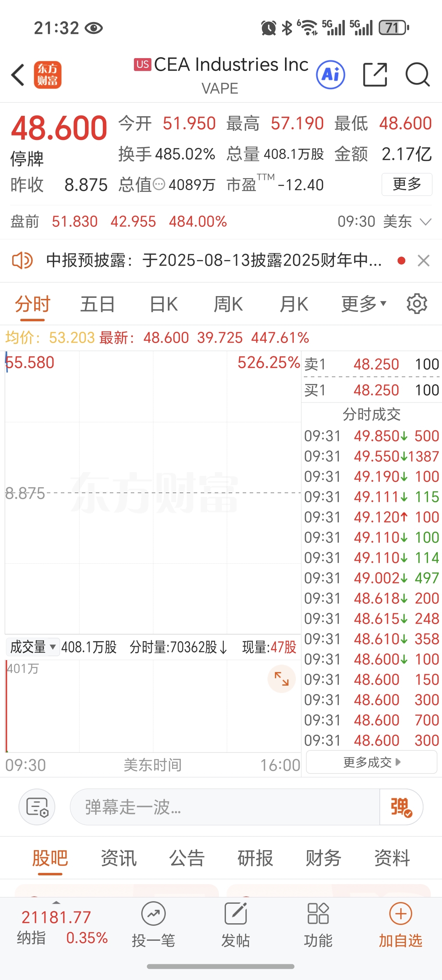This screenshot has height=980, width=442.
Task: Tap the speaker announcement icon
Action: pyautogui.click(x=22, y=261)
